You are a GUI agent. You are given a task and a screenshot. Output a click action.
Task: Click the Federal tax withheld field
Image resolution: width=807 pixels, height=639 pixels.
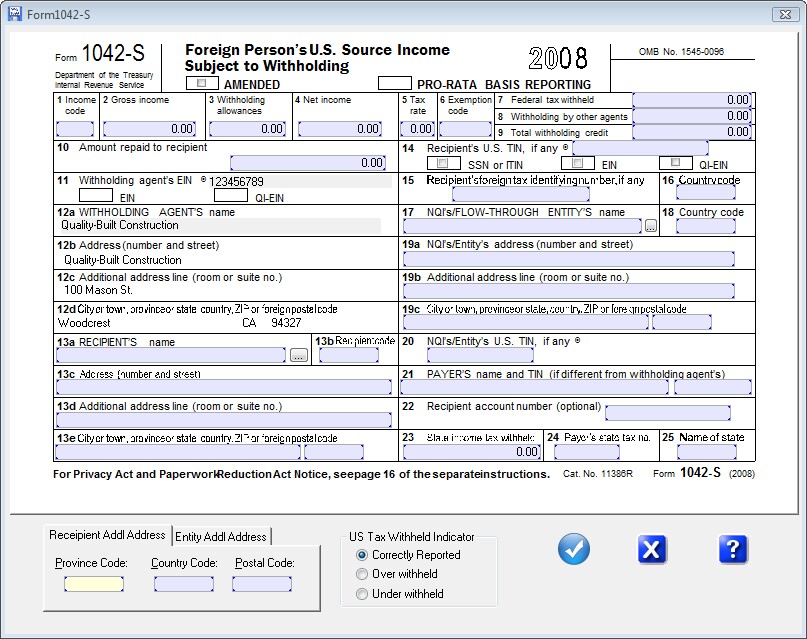pos(692,100)
